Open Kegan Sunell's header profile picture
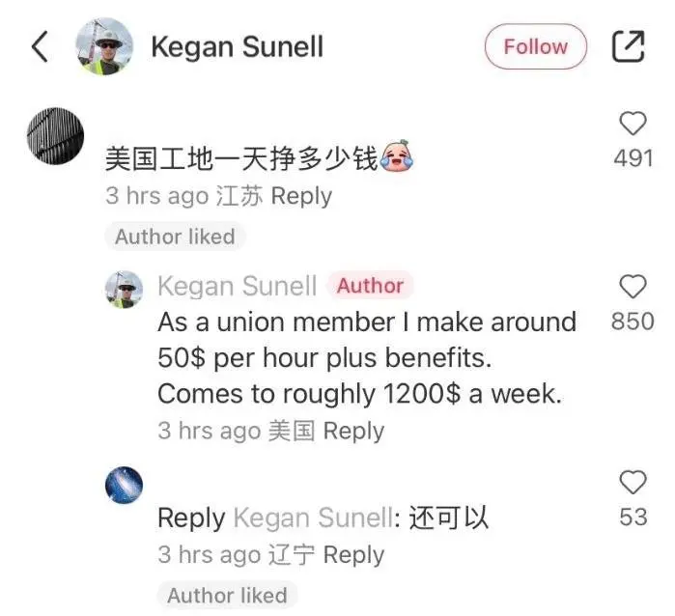Screen dimensions: 675x616 click(x=104, y=46)
